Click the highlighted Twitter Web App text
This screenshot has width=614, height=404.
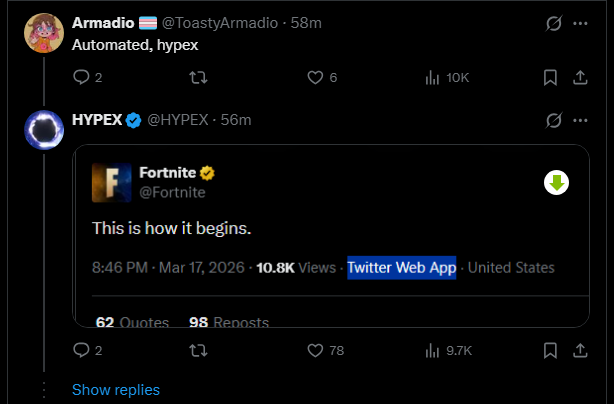[x=402, y=268]
